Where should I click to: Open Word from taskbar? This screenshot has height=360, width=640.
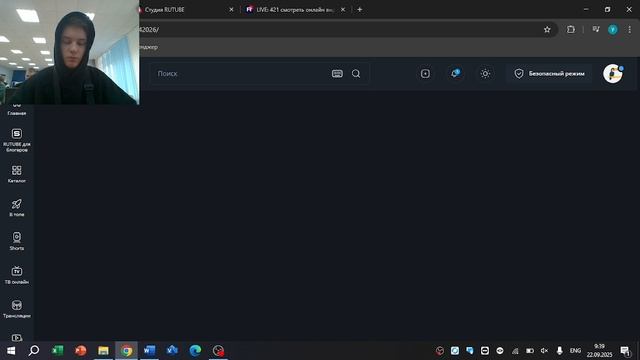coord(149,351)
